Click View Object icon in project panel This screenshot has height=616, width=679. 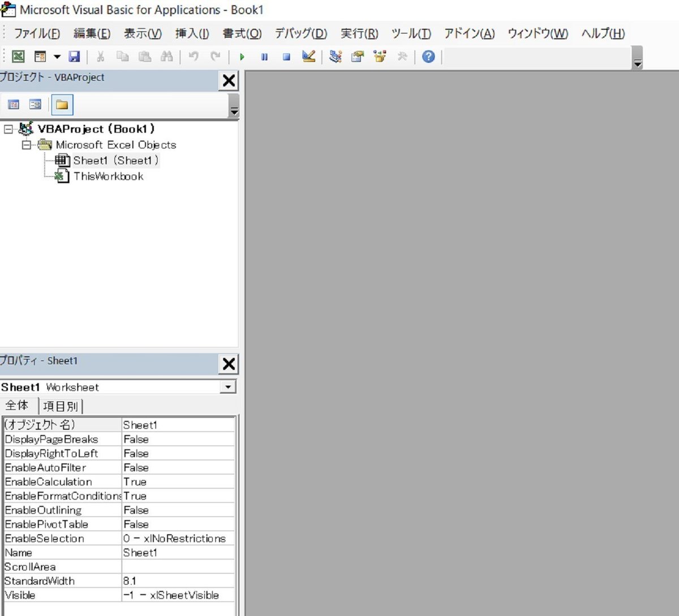click(x=35, y=105)
